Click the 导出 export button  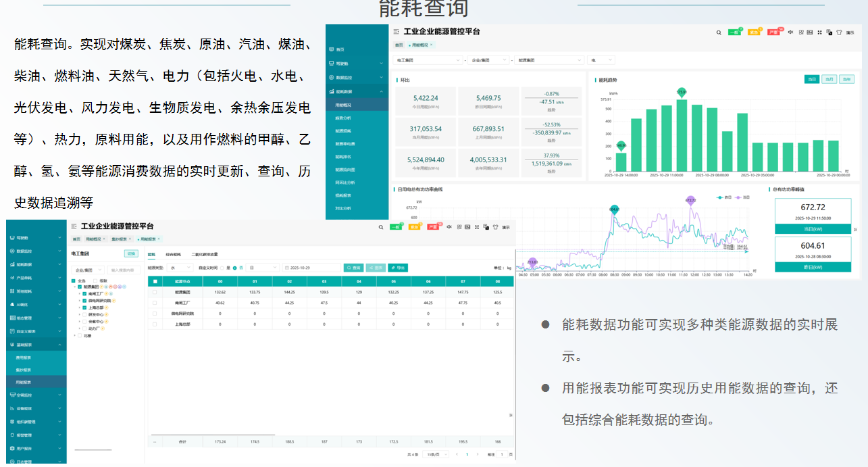(398, 268)
